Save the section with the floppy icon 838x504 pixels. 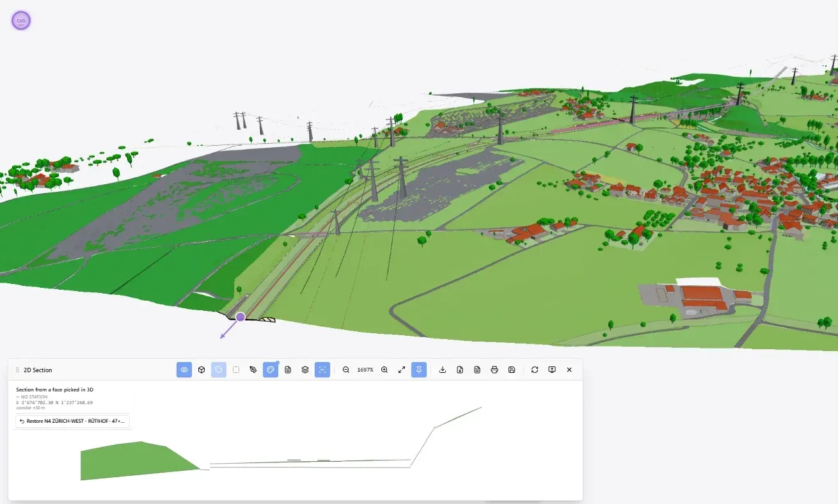[x=512, y=370]
